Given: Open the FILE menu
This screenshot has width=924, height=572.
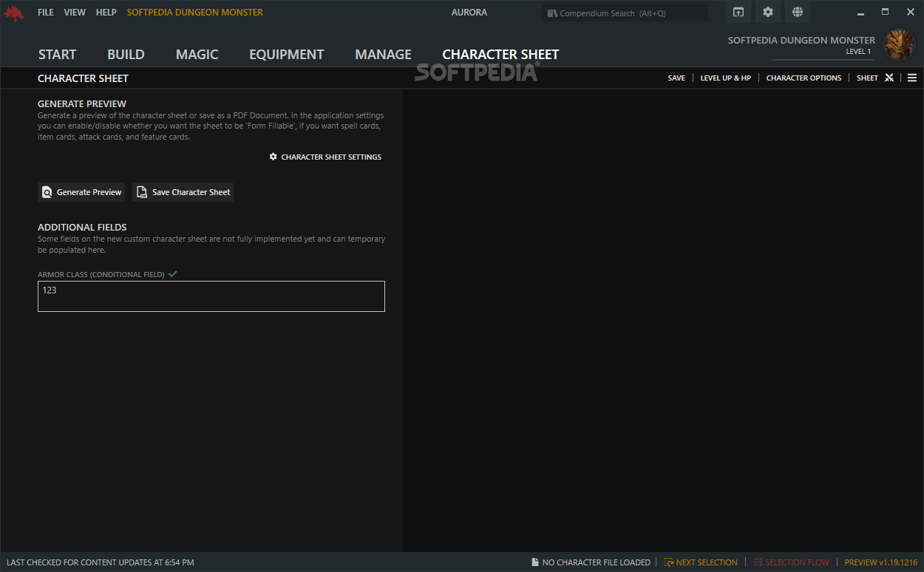Looking at the screenshot, I should (46, 13).
